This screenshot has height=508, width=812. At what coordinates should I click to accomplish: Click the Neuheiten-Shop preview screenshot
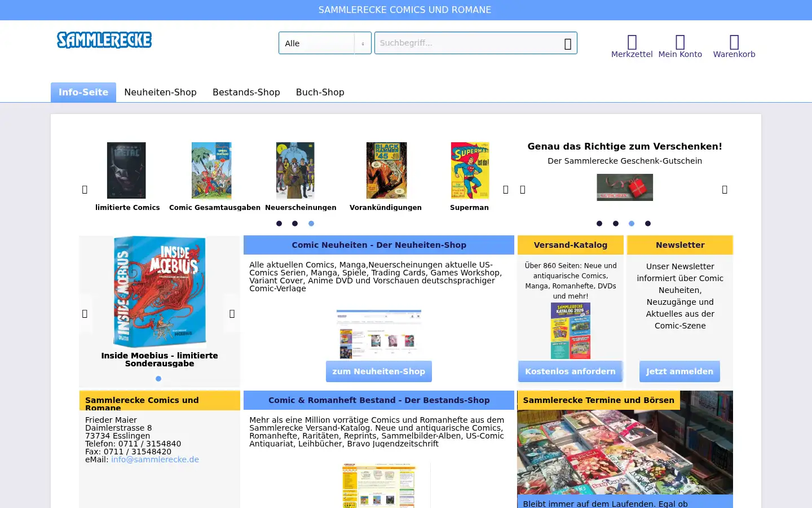click(379, 334)
